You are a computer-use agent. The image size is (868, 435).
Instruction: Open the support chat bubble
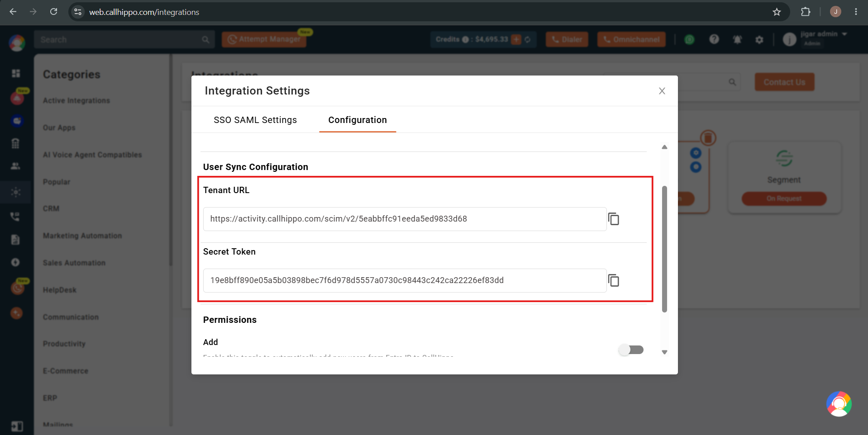839,404
